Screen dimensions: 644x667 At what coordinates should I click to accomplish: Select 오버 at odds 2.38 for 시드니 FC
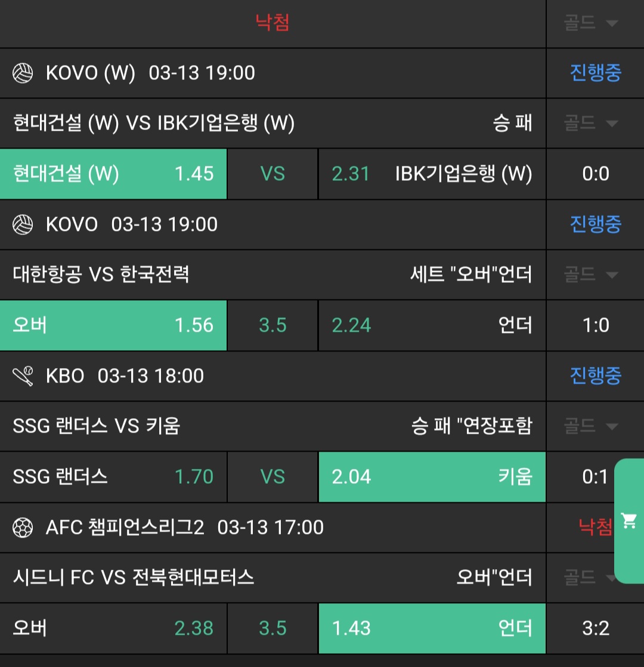113,629
